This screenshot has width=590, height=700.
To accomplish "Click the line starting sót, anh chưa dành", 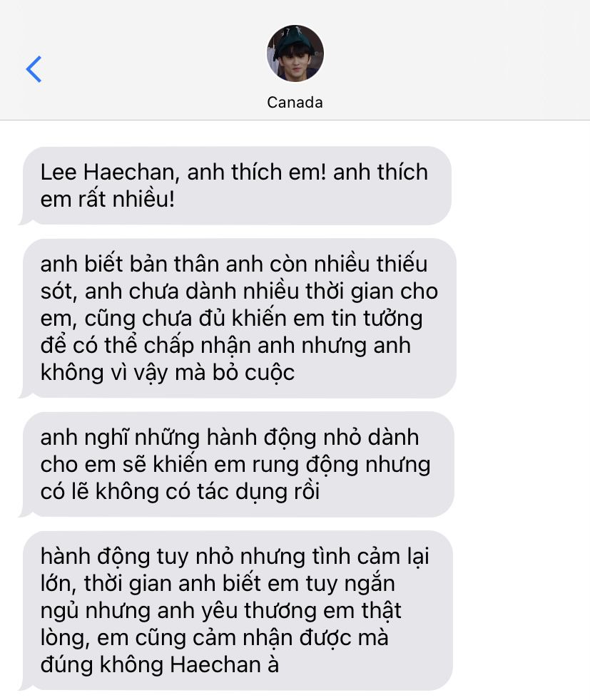I will click(x=239, y=292).
